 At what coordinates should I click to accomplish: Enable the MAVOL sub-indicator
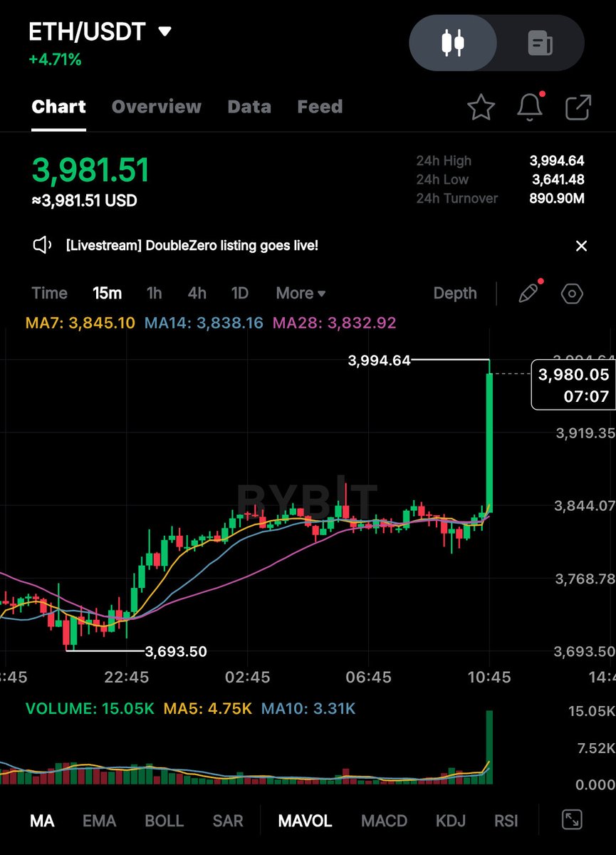click(305, 821)
